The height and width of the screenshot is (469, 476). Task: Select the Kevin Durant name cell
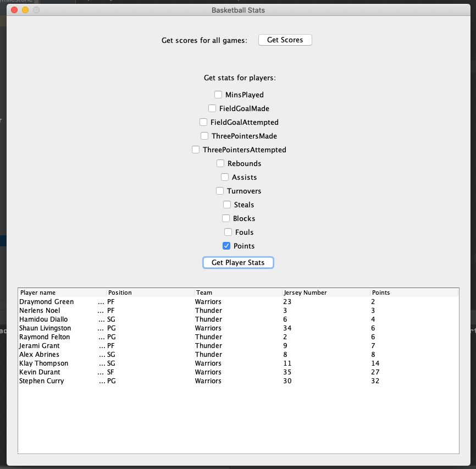pyautogui.click(x=62, y=372)
